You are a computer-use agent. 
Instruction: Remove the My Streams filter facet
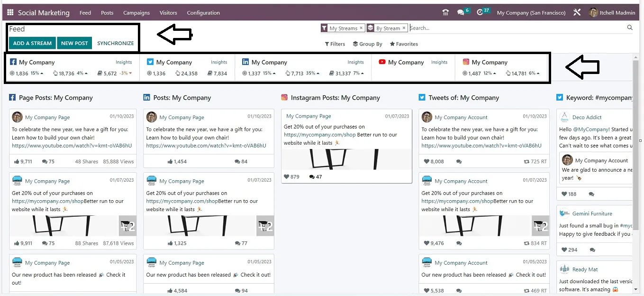361,28
